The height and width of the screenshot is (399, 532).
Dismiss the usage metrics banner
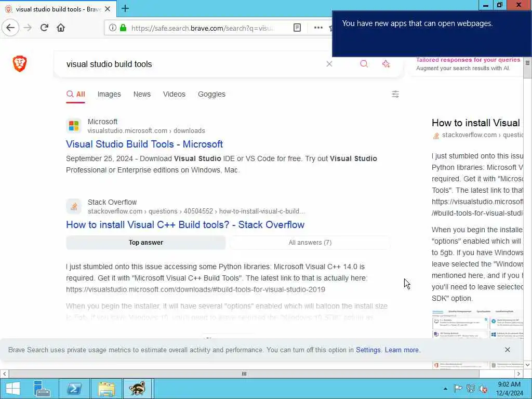[507, 350]
